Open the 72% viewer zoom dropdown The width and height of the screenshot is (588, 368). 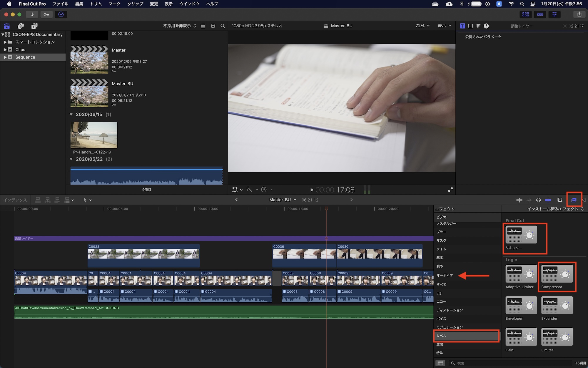(x=422, y=26)
